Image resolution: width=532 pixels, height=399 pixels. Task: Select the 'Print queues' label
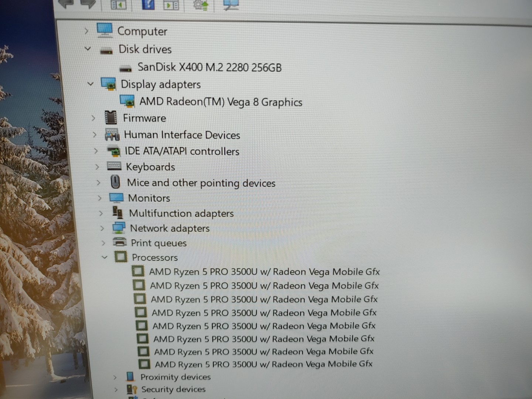coord(159,243)
